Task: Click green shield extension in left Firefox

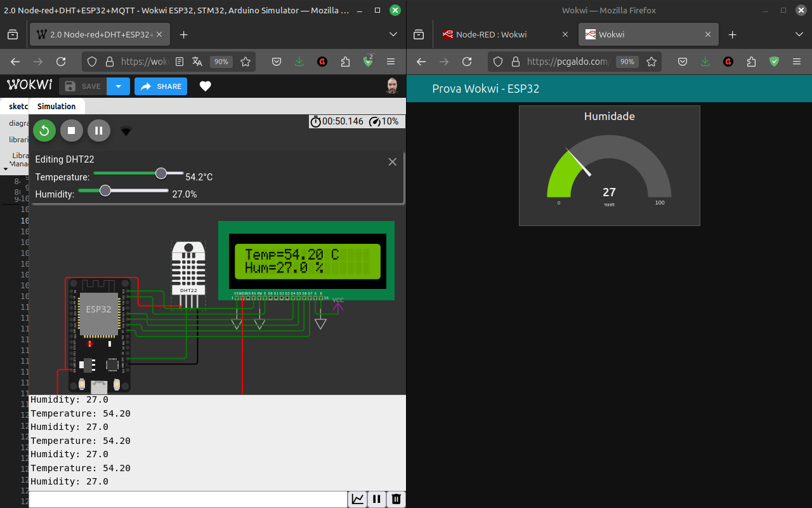Action: click(368, 62)
